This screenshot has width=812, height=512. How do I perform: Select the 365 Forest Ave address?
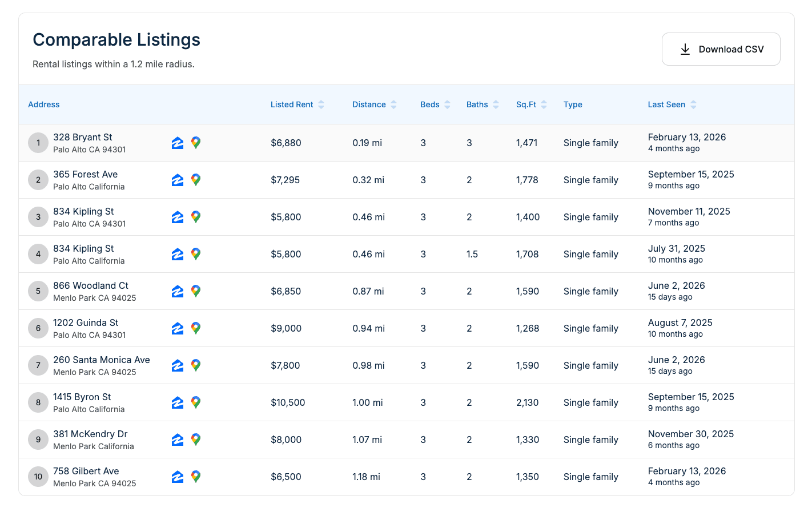click(x=86, y=174)
